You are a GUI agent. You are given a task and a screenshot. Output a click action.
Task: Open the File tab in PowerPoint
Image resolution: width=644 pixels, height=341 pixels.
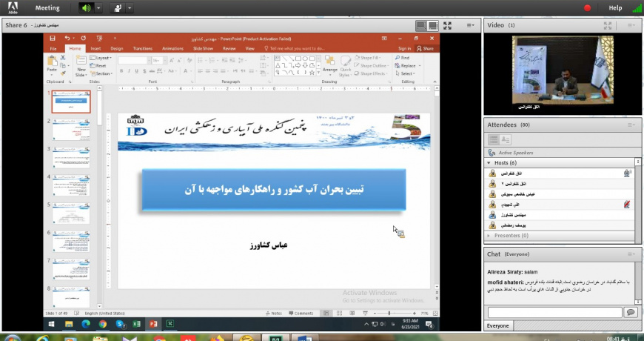point(53,48)
